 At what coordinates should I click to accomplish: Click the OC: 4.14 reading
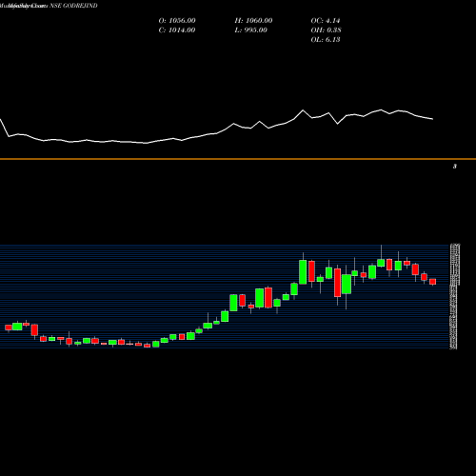[326, 21]
